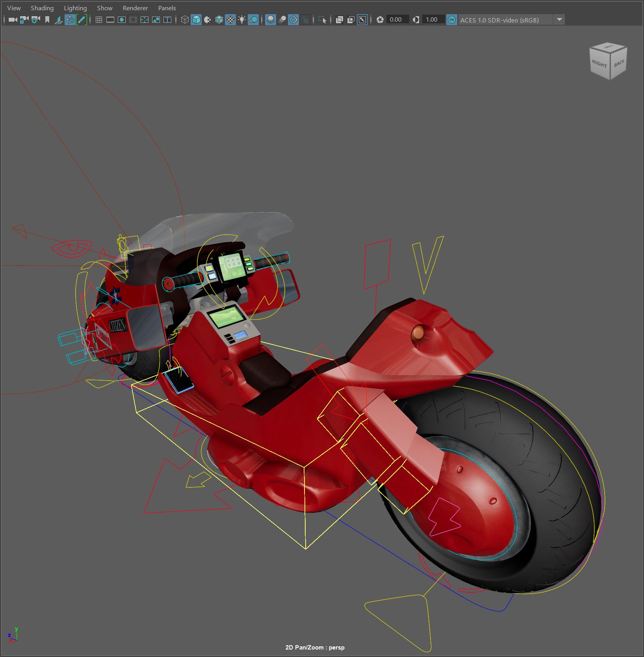Enable Wireframe display cube icon
This screenshot has height=657, width=644.
[x=184, y=20]
